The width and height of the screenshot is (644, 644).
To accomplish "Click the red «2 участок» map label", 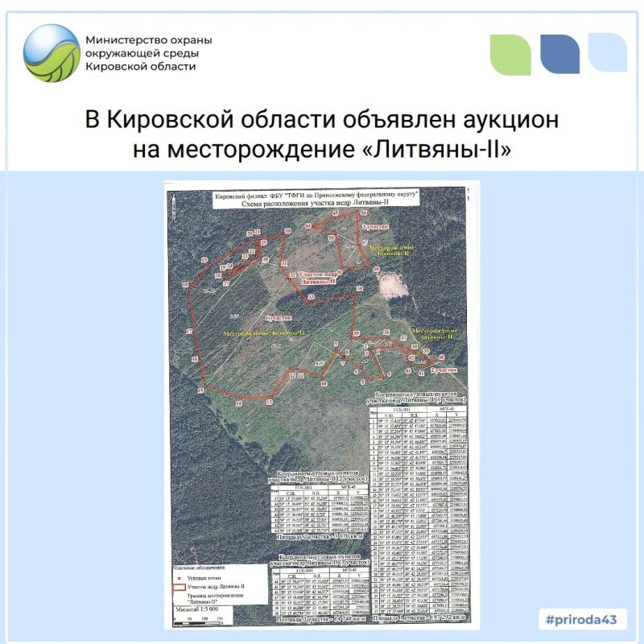I will [x=444, y=370].
